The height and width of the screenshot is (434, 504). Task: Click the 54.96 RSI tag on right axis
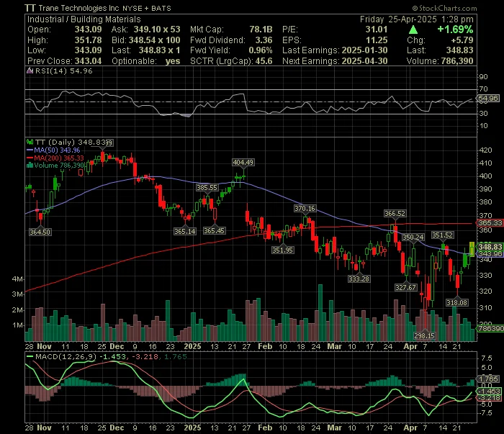[489, 99]
